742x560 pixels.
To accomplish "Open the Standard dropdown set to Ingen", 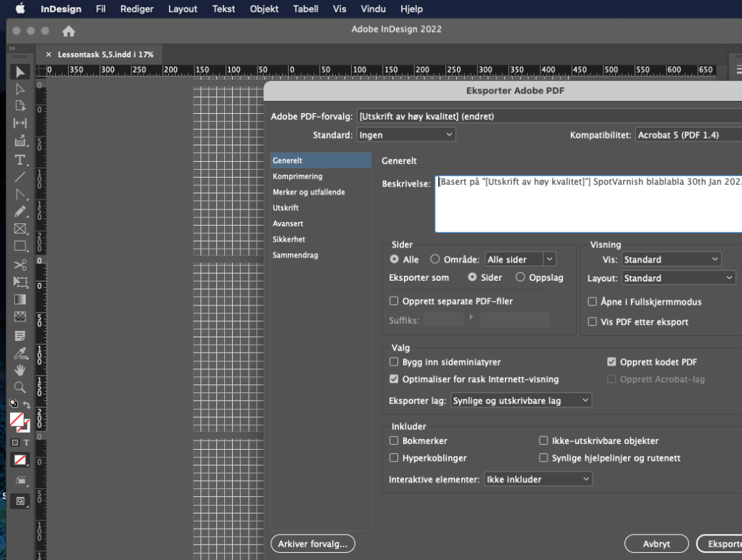I will click(406, 135).
